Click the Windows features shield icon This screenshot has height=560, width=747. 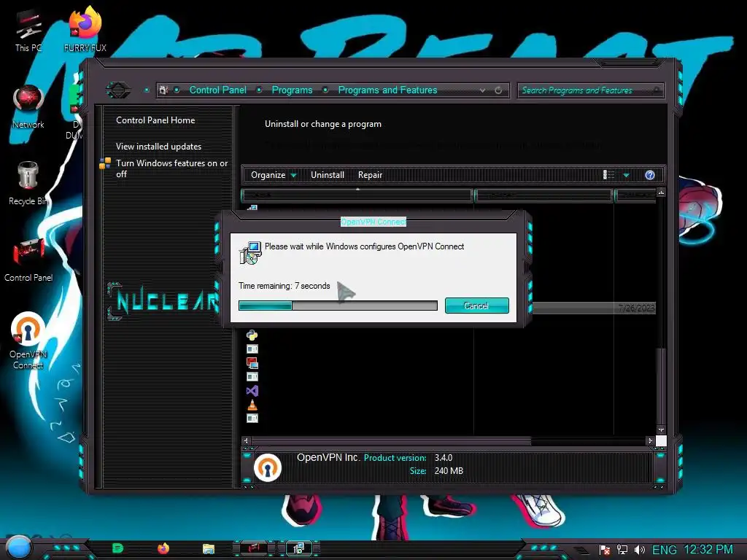tap(105, 163)
